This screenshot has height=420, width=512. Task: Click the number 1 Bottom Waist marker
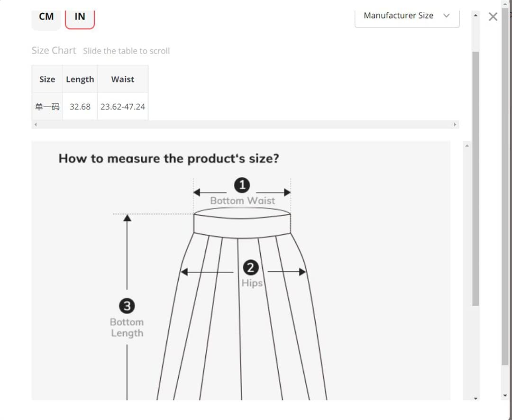pyautogui.click(x=242, y=185)
